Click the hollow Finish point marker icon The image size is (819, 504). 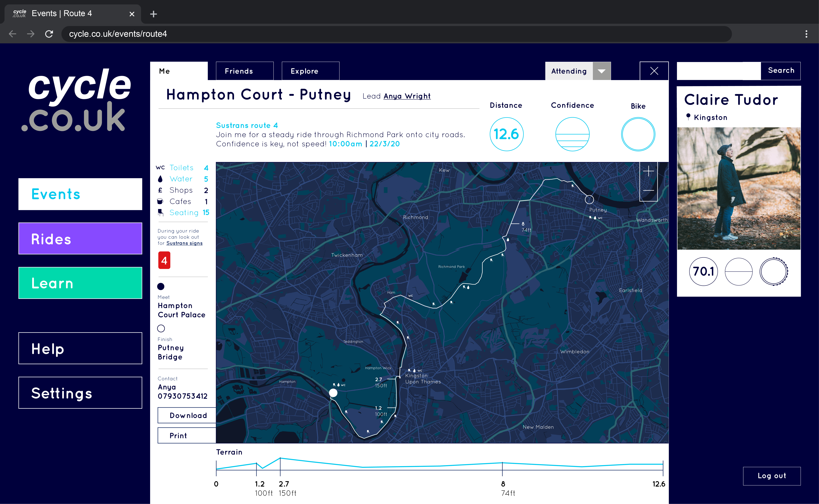click(161, 328)
